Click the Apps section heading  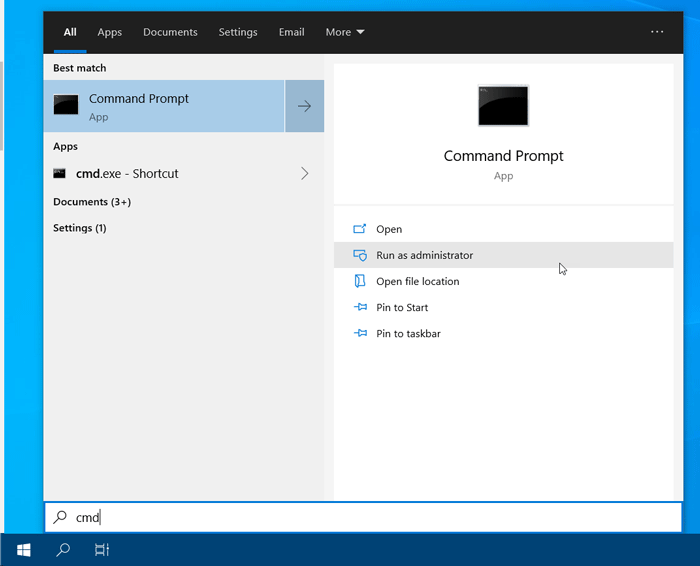pos(65,146)
